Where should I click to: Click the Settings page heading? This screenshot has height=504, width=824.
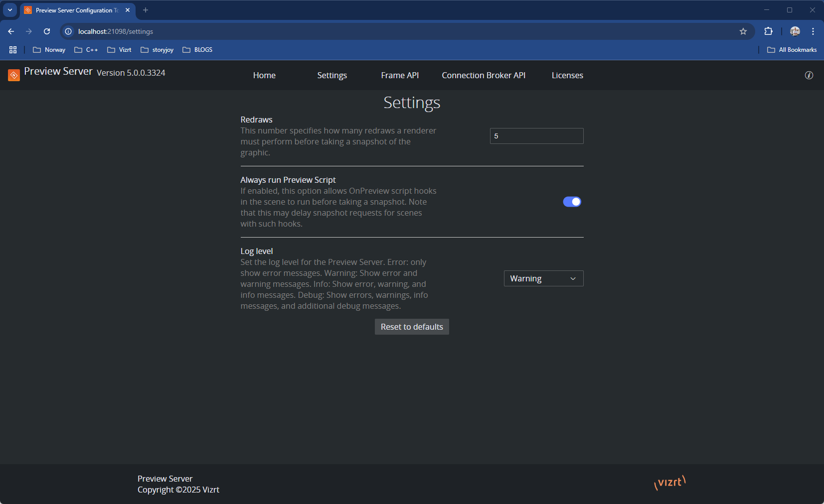[x=412, y=103]
